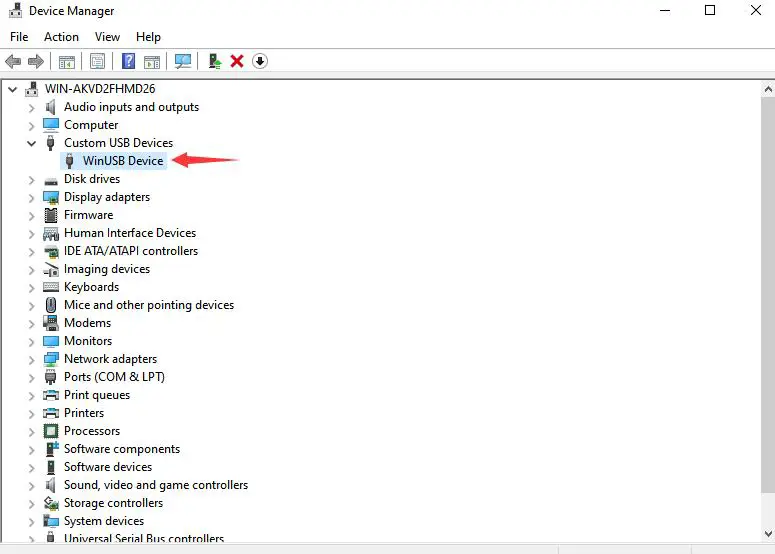
Task: Open the Help menu
Action: coord(148,37)
